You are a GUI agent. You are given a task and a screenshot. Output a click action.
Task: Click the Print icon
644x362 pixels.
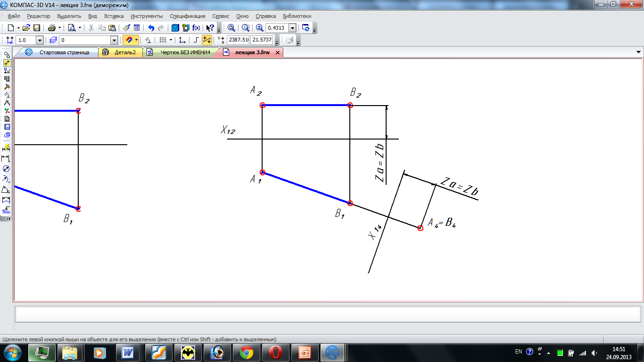(51, 28)
